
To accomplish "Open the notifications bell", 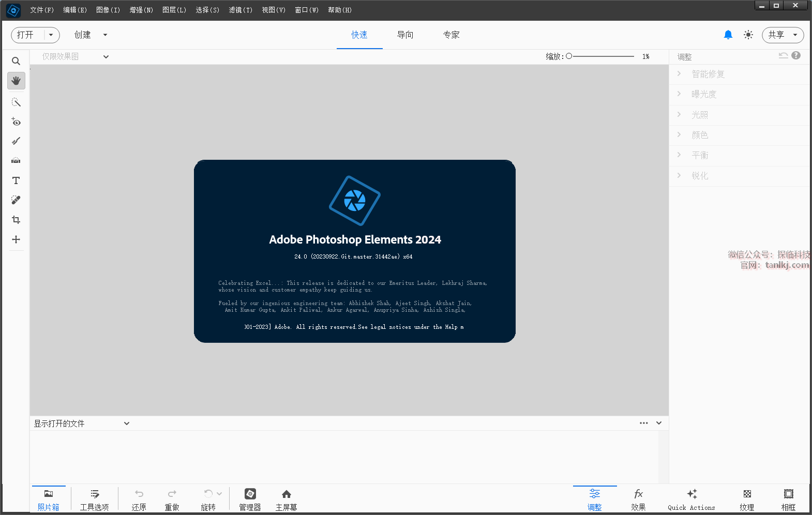I will click(728, 35).
